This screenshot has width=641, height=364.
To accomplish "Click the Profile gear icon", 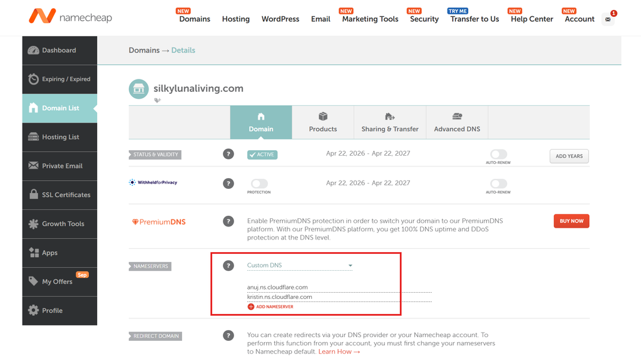I will click(x=33, y=310).
